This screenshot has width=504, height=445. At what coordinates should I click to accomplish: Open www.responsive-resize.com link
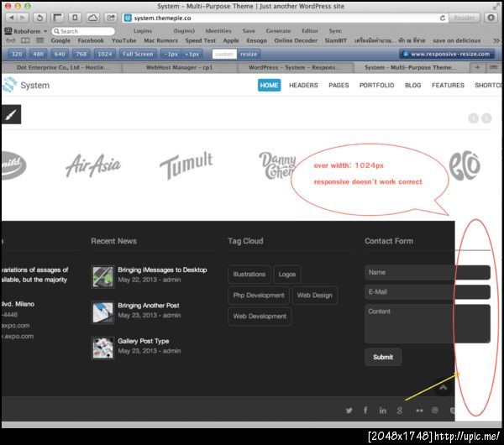coord(447,54)
